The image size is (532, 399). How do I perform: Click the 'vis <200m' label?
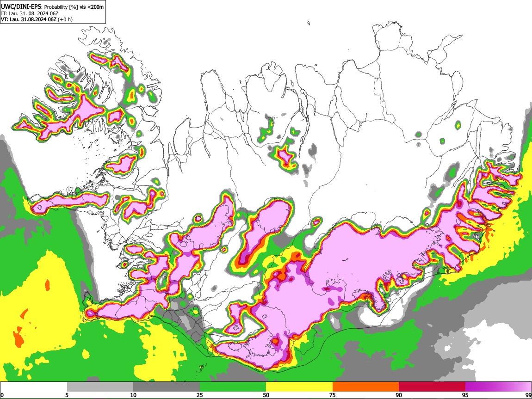[x=92, y=7]
